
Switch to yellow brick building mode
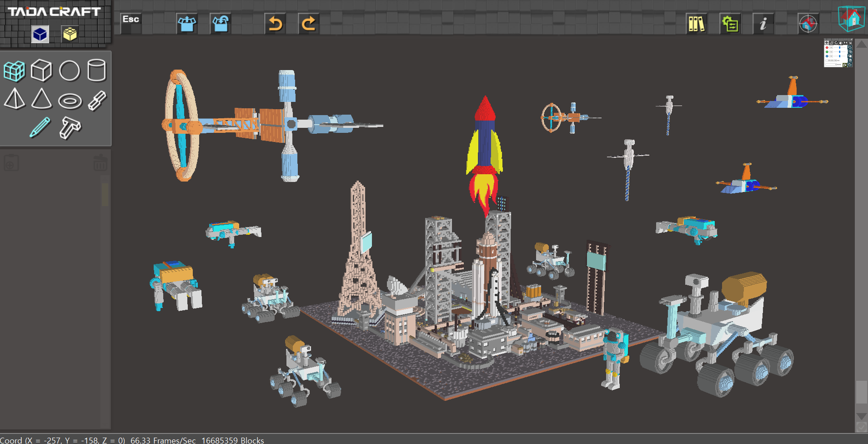70,34
